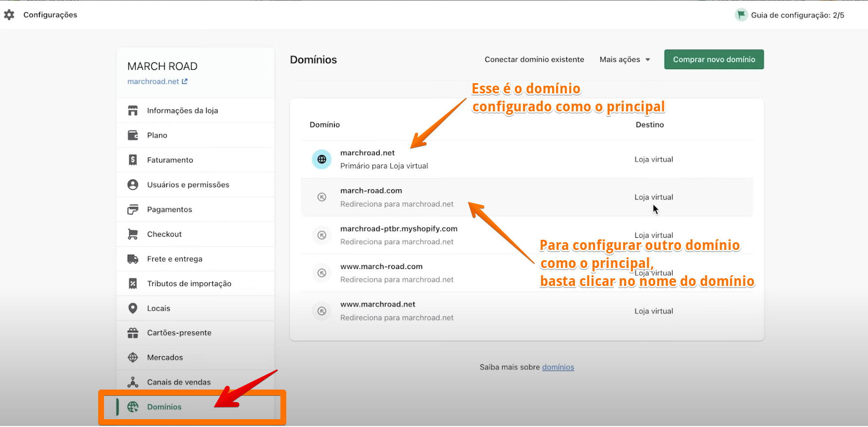Open Pagamentos settings

pyautogui.click(x=195, y=210)
